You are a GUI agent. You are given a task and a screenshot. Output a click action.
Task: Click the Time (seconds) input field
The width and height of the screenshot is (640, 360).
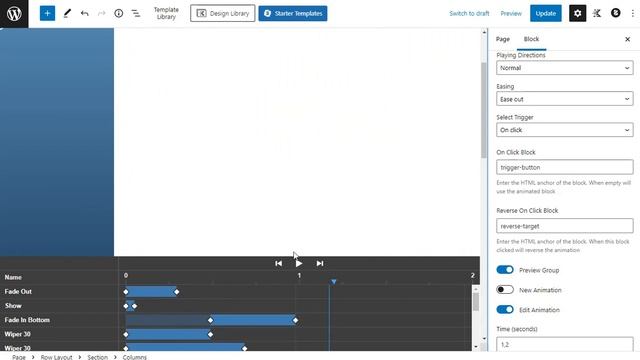pyautogui.click(x=564, y=344)
